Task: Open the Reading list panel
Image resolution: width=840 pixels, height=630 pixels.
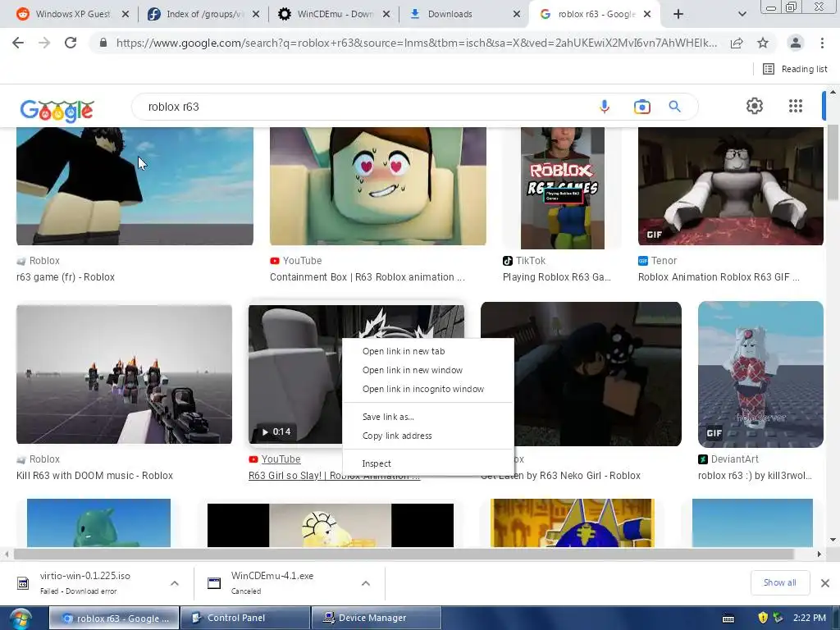Action: tap(795, 69)
